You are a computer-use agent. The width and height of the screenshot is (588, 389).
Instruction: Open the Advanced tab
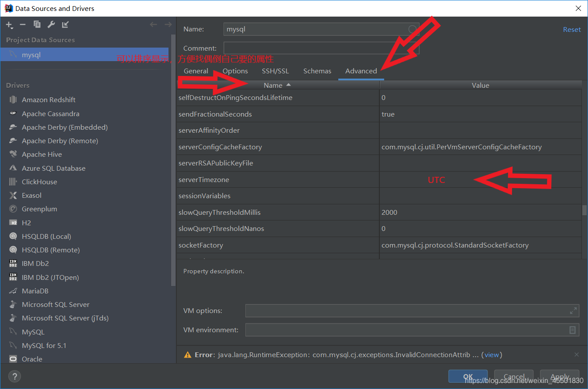(361, 71)
